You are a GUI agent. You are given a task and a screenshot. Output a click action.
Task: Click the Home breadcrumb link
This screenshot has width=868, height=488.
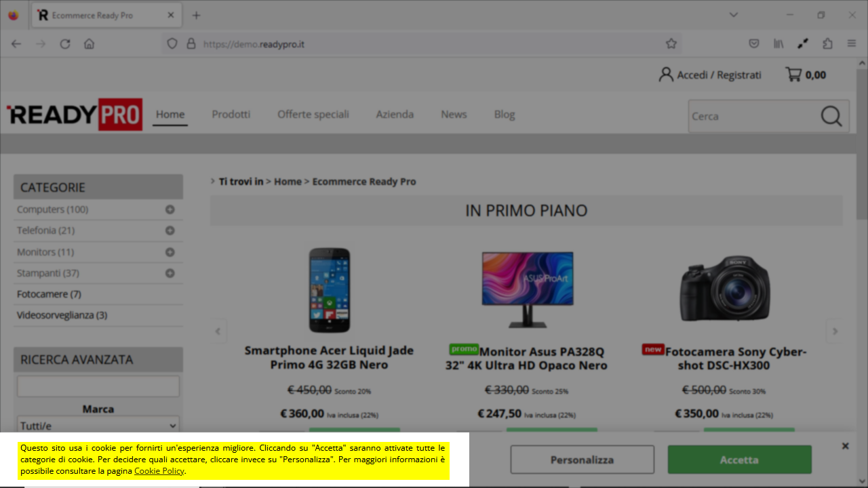click(288, 182)
